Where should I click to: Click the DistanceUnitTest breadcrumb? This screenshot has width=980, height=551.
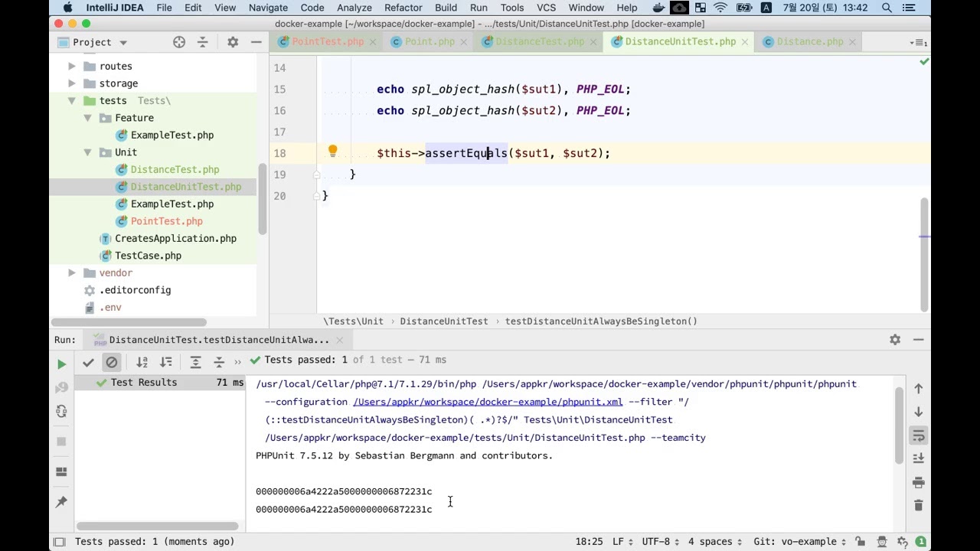(x=444, y=321)
